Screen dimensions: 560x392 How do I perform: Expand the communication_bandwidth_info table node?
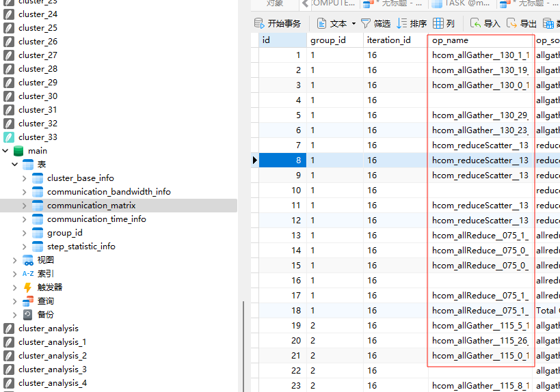(x=25, y=192)
